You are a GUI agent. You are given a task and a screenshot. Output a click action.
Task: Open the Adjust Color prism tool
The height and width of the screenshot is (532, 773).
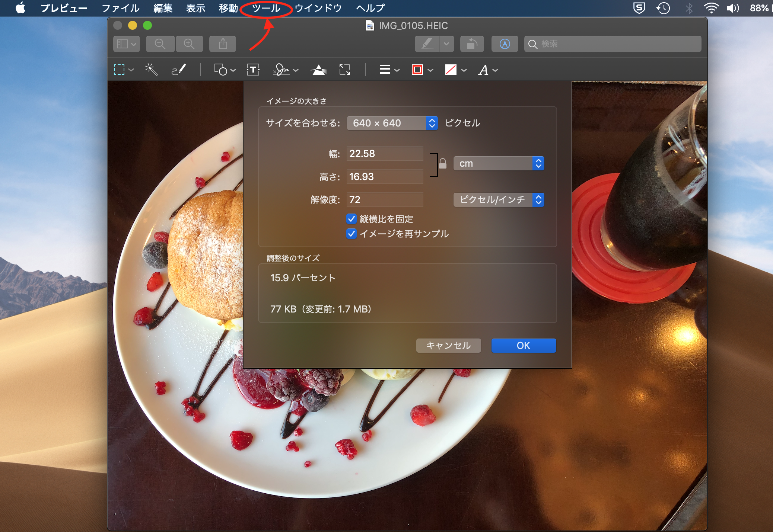coord(318,70)
